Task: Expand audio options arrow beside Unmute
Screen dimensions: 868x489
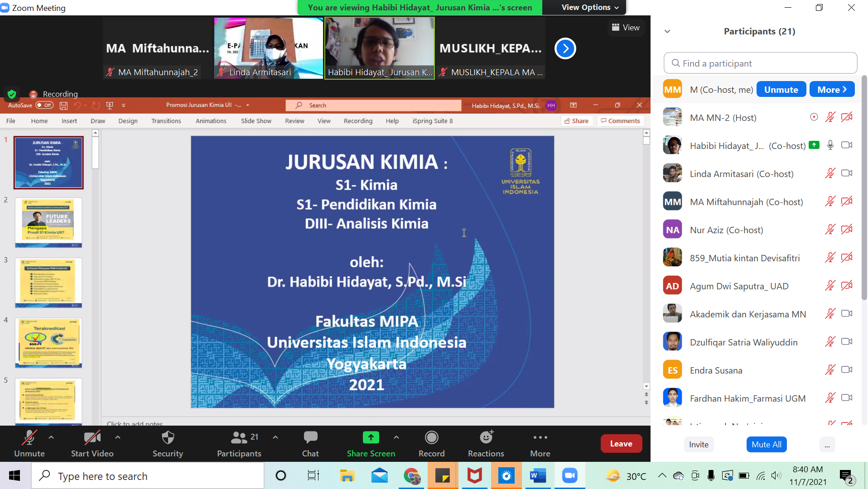Action: [51, 437]
